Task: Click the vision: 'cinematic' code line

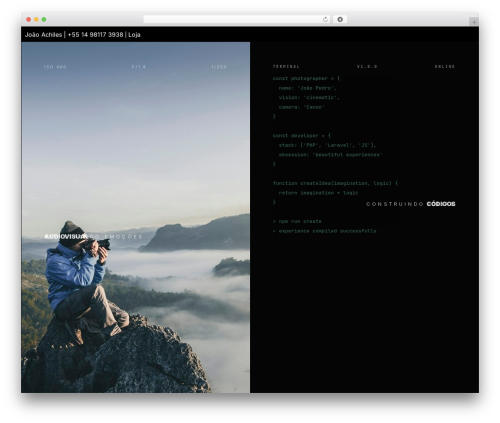Action: coord(309,98)
